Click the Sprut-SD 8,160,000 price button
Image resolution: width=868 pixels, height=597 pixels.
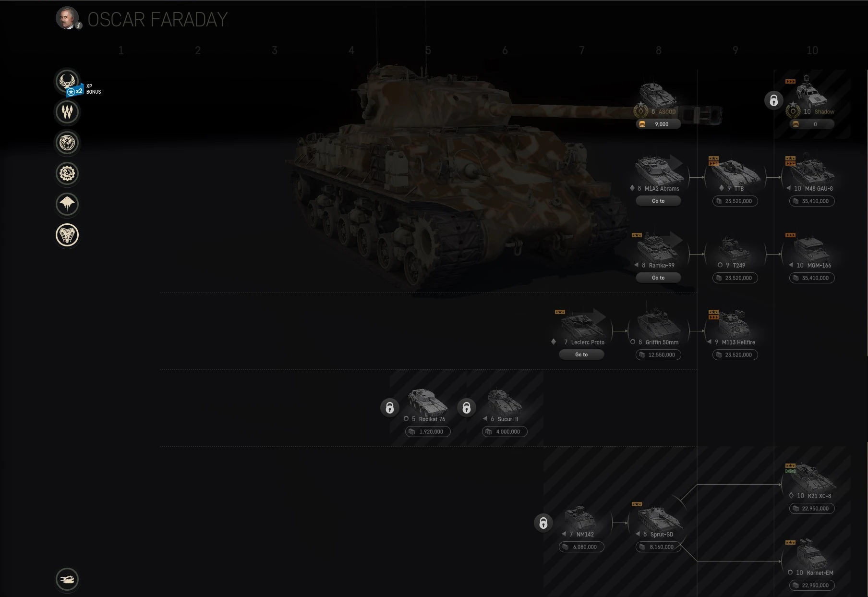(x=658, y=547)
